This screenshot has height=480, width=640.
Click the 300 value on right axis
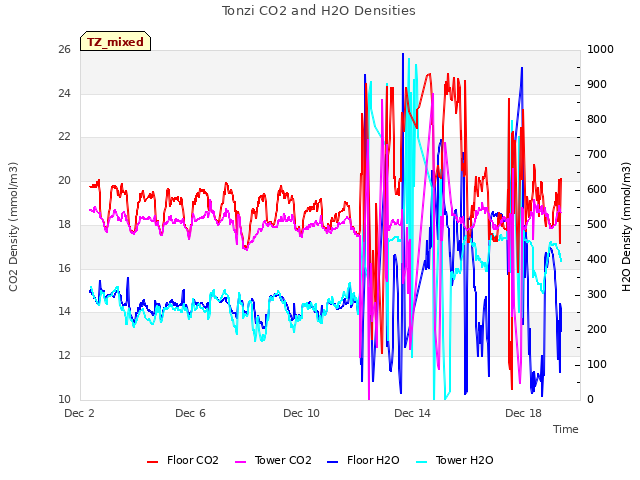(x=597, y=295)
